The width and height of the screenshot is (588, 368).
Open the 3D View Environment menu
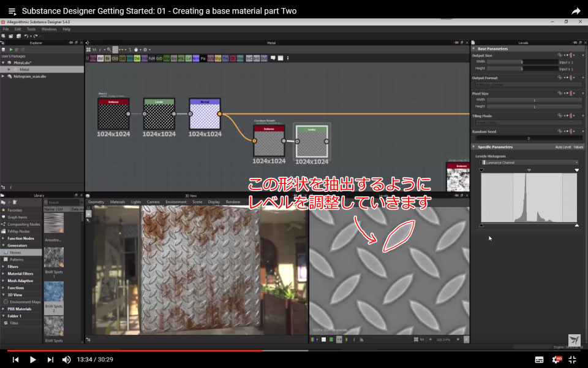176,202
